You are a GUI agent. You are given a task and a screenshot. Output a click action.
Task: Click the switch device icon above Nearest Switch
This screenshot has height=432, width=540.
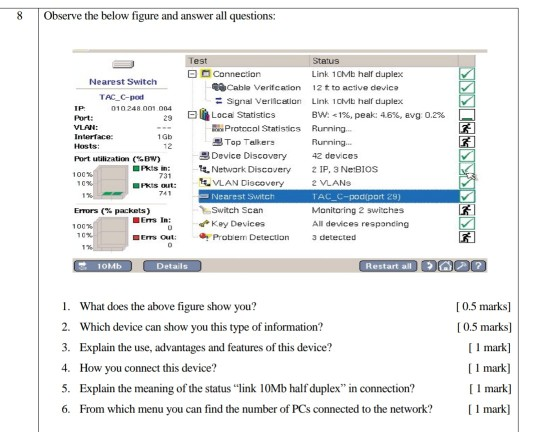[123, 64]
